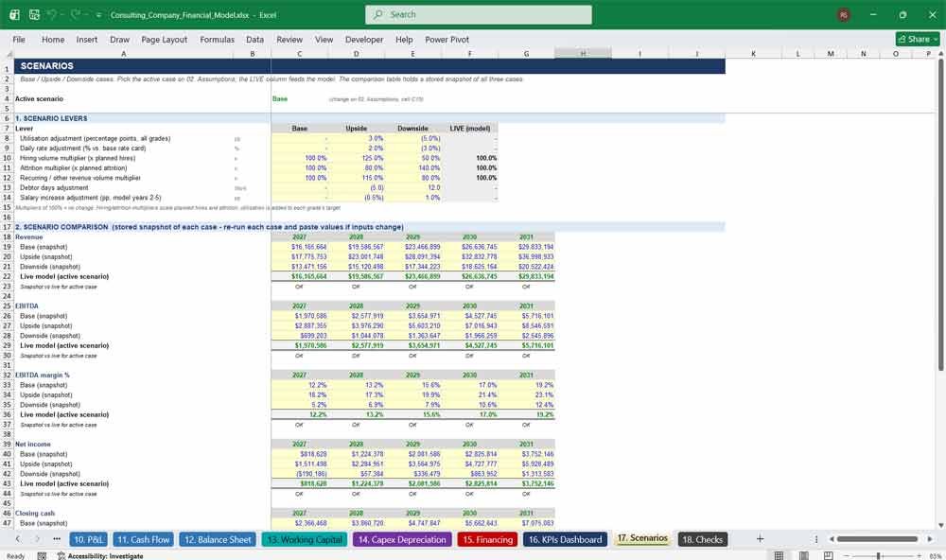
Task: Switch to the Review tab
Action: (x=289, y=39)
